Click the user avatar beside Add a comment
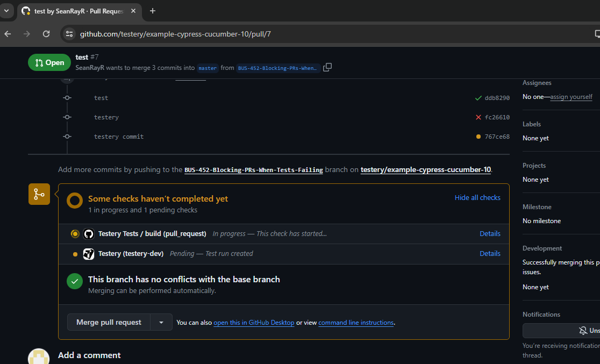Screen dimensions: 600x364 39,356
